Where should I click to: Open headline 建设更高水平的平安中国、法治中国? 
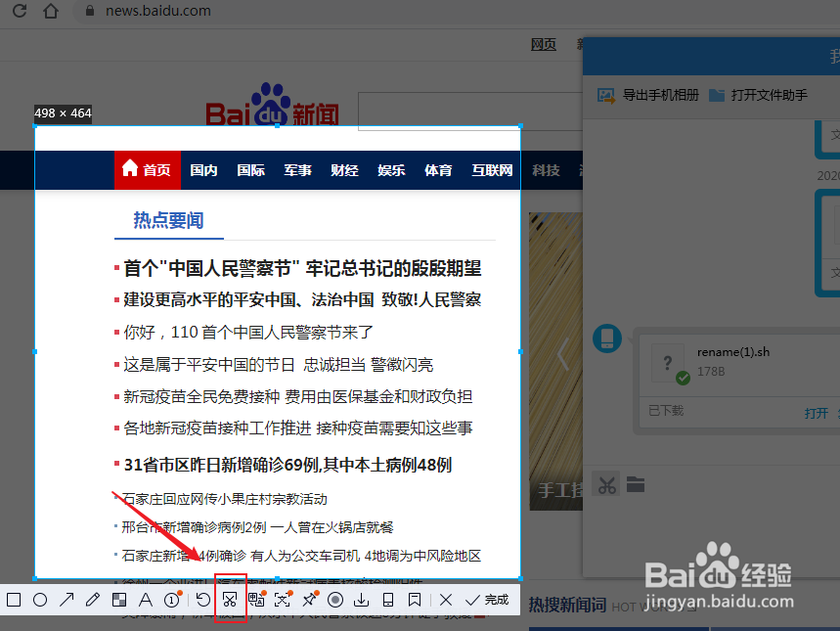tap(248, 299)
